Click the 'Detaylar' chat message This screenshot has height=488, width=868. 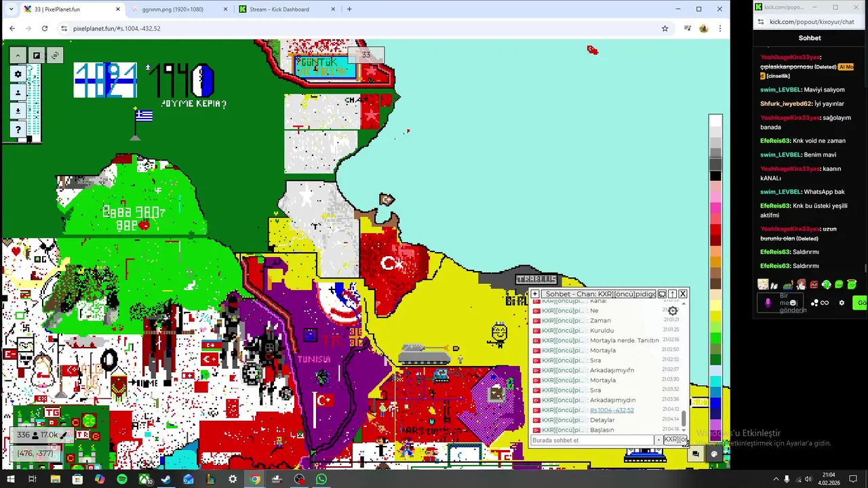point(602,420)
